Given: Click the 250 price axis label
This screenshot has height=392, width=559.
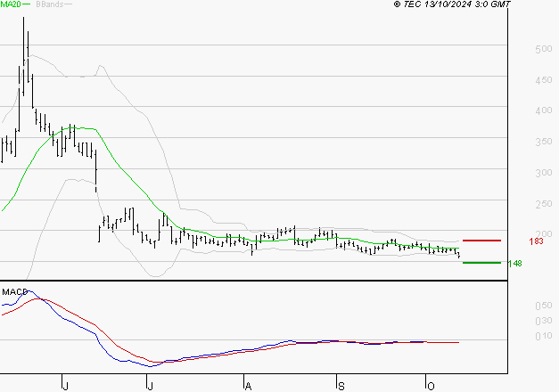Looking at the screenshot, I should 544,204.
